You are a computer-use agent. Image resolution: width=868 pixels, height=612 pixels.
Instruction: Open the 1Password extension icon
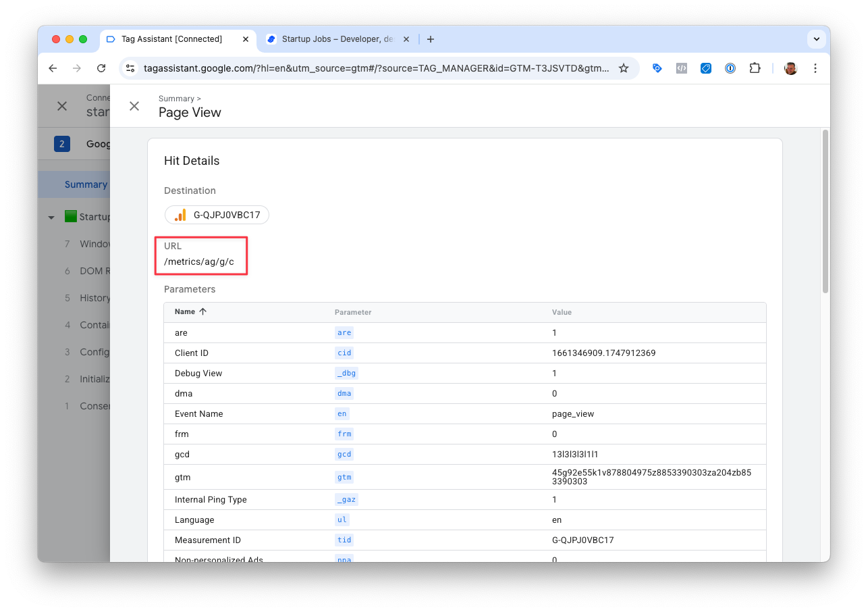tap(730, 68)
